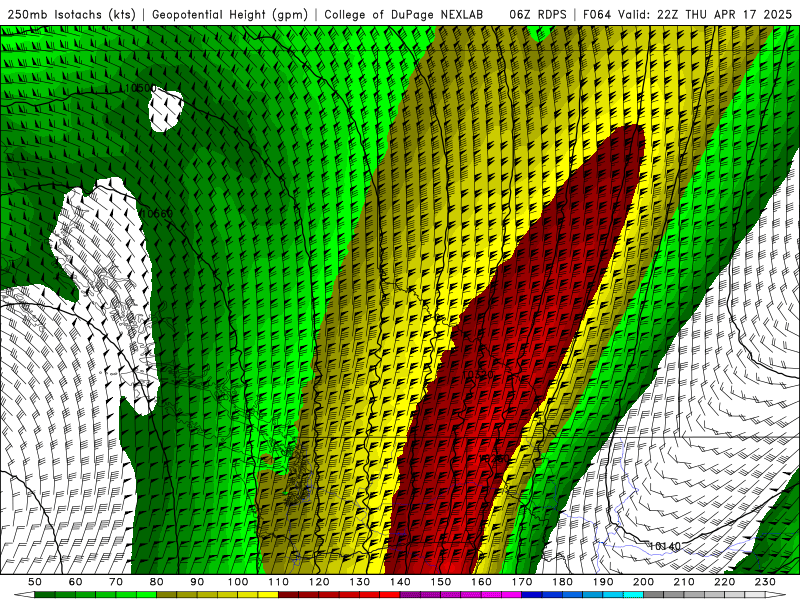The width and height of the screenshot is (800, 600).
Task: Click the '250mb Isotachs (kts)' title text
Action: (71, 15)
